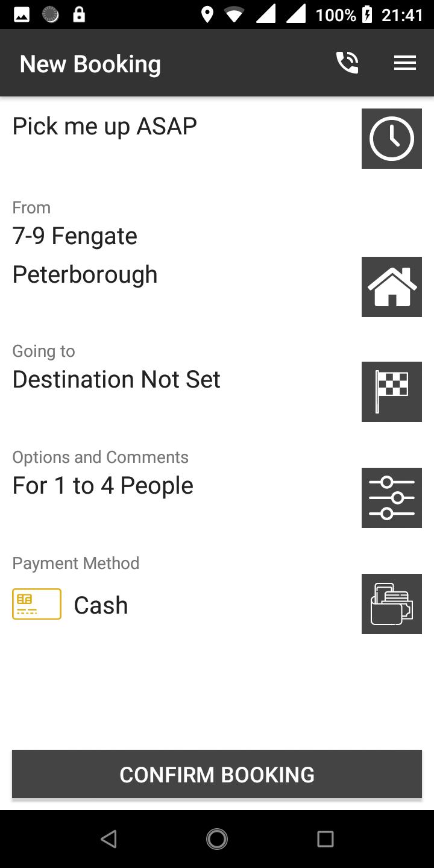This screenshot has width=434, height=868.
Task: Tap the home icon for pickup address
Action: (x=392, y=287)
